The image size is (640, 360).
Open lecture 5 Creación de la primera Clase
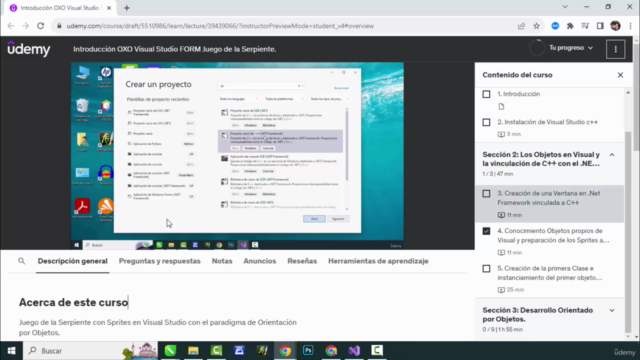tap(549, 279)
